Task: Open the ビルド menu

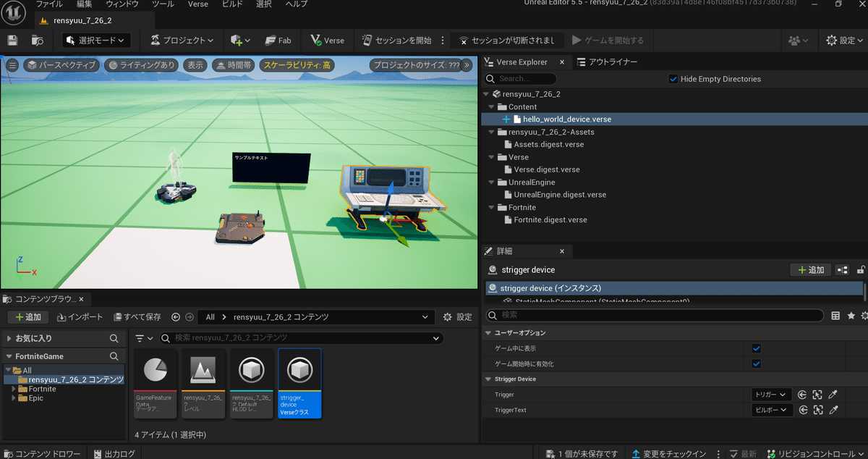Action: (x=231, y=4)
